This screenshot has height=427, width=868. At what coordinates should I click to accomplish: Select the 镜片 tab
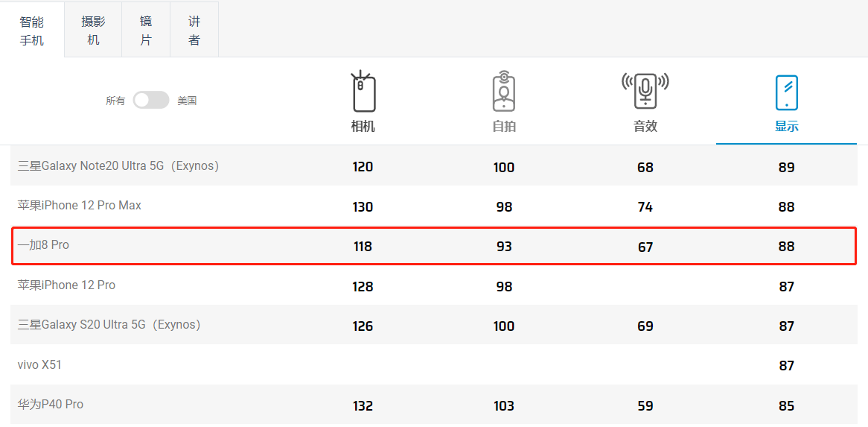tap(146, 31)
